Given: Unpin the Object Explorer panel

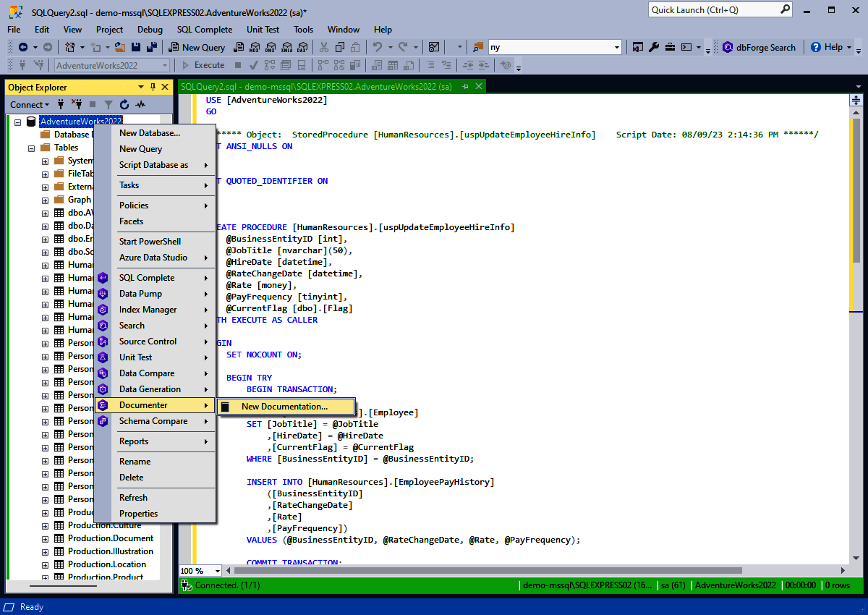Looking at the screenshot, I should (x=153, y=87).
